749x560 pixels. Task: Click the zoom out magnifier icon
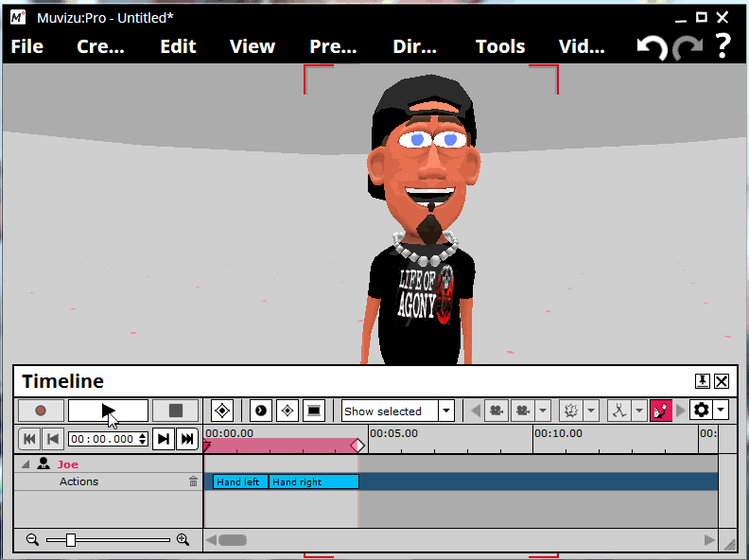[32, 539]
